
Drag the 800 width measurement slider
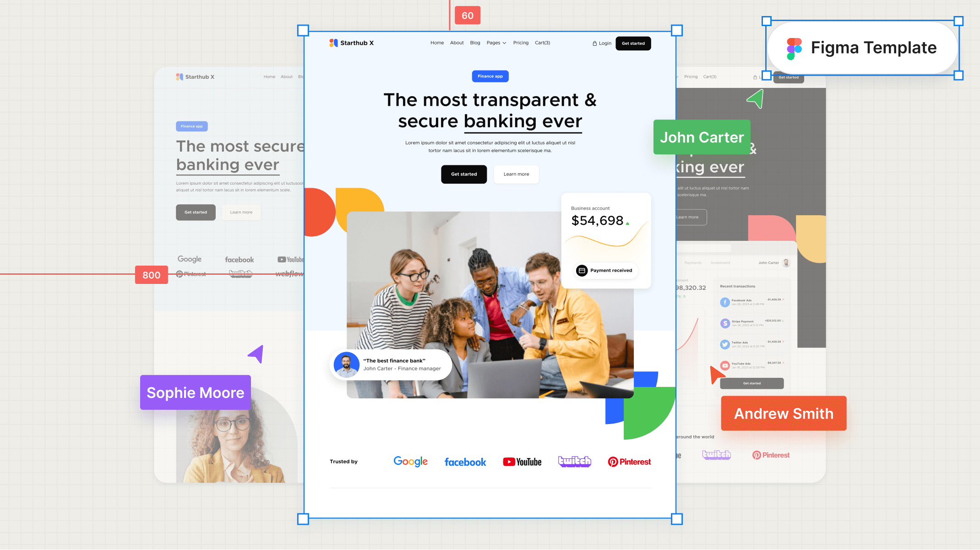point(152,275)
